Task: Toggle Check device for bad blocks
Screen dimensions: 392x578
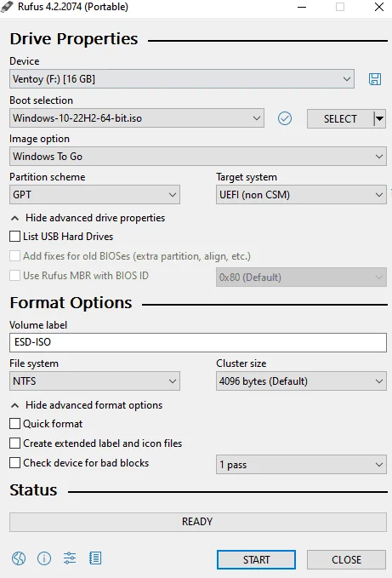Action: point(14,462)
